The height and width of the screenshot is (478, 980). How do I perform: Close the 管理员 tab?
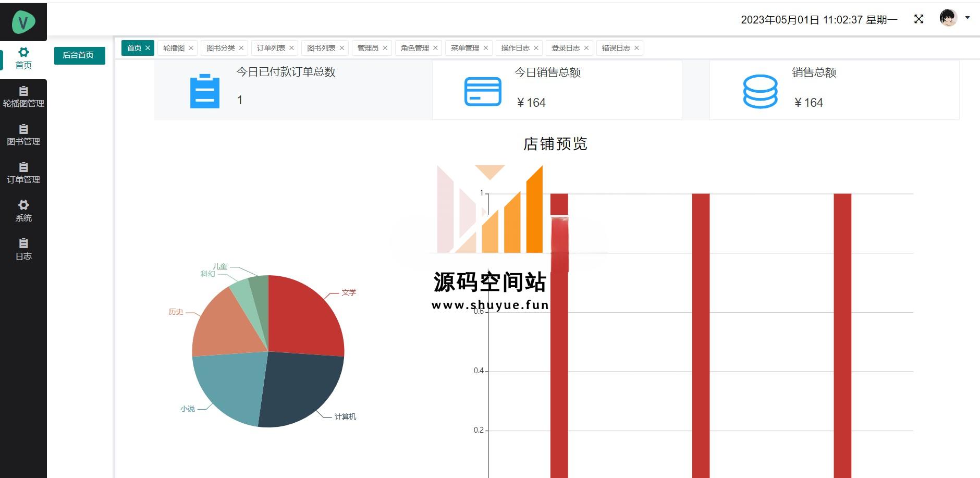click(x=385, y=48)
